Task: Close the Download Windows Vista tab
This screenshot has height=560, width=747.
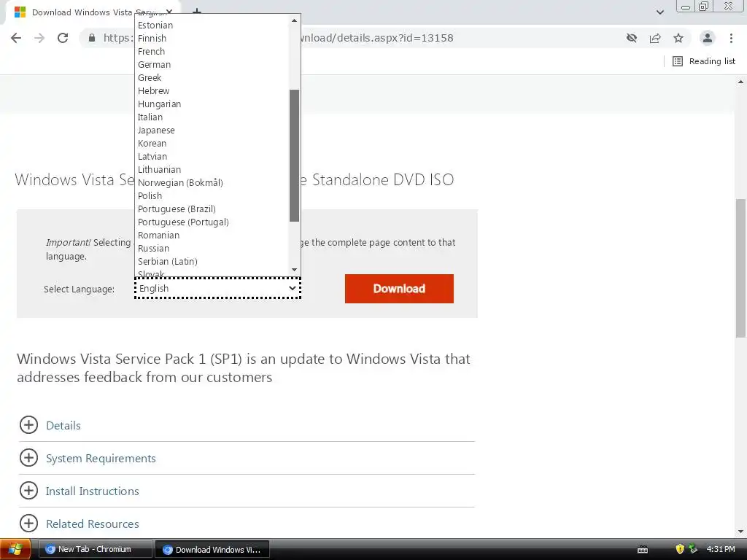Action: click(169, 12)
